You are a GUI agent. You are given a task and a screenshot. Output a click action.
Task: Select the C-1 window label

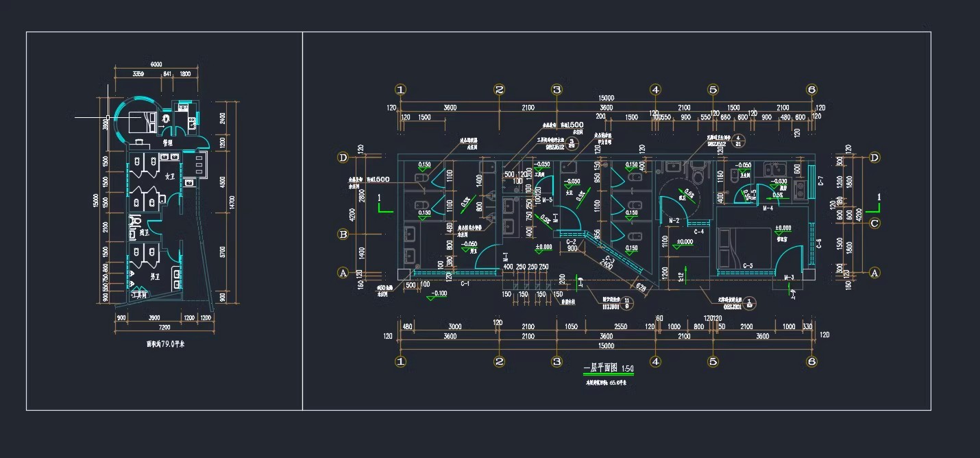465,282
